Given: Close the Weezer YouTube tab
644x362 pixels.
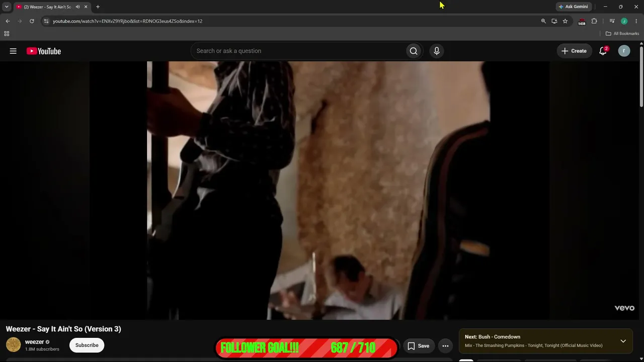Looking at the screenshot, I should (x=86, y=7).
